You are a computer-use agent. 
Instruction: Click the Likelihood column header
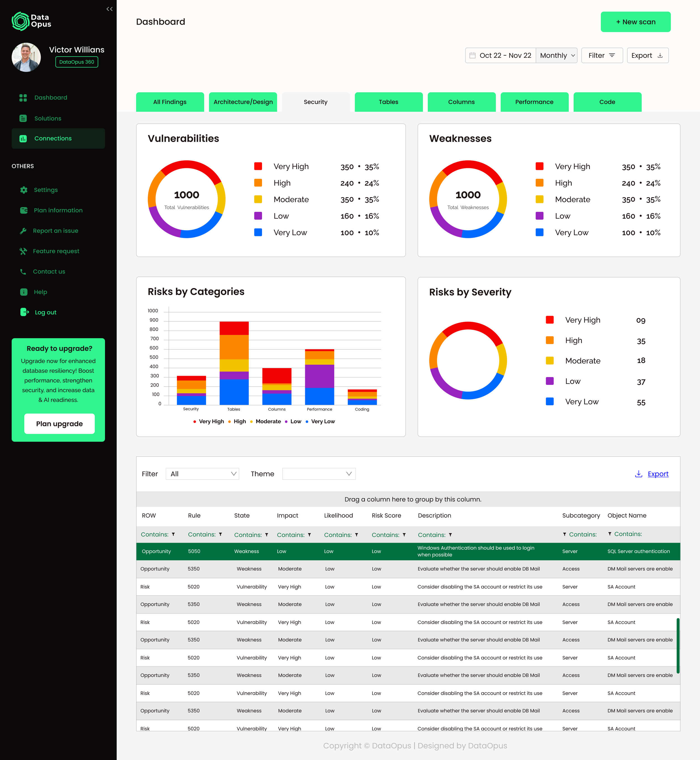click(x=338, y=516)
